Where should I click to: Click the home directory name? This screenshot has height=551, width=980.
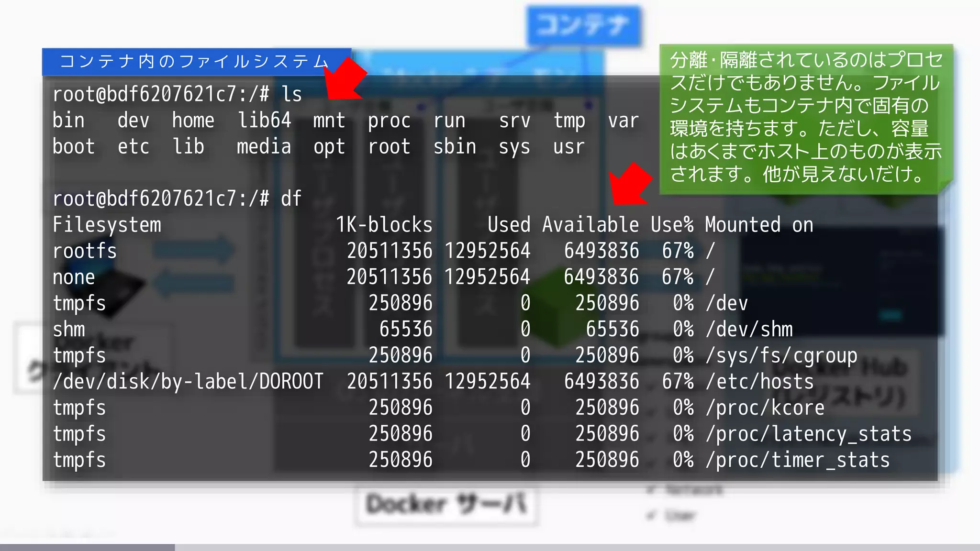[193, 120]
